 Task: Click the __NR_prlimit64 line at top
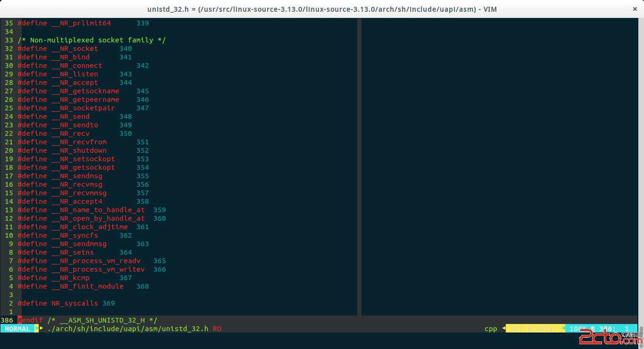83,23
